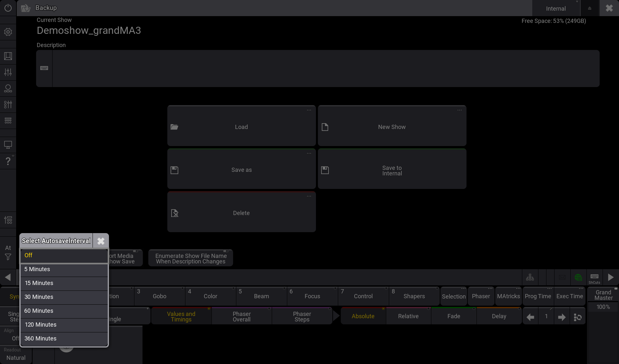Screen dimensions: 619x364
Task: Toggle the Absolute layer button
Action: point(363,316)
